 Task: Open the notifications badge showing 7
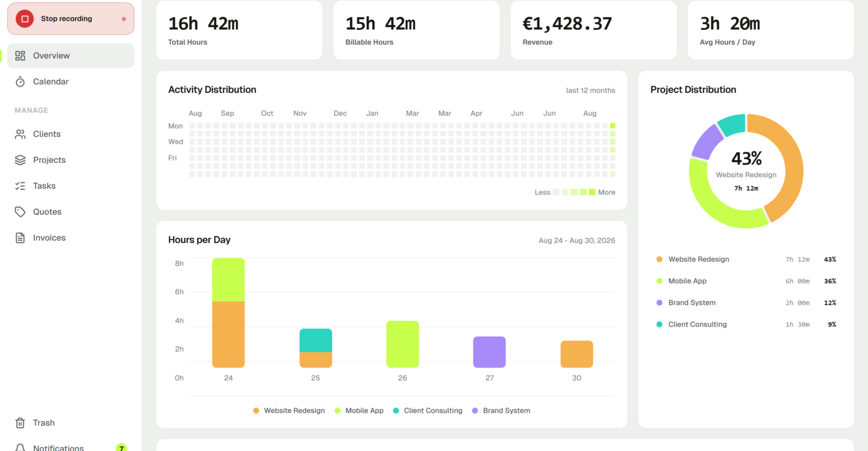[121, 448]
